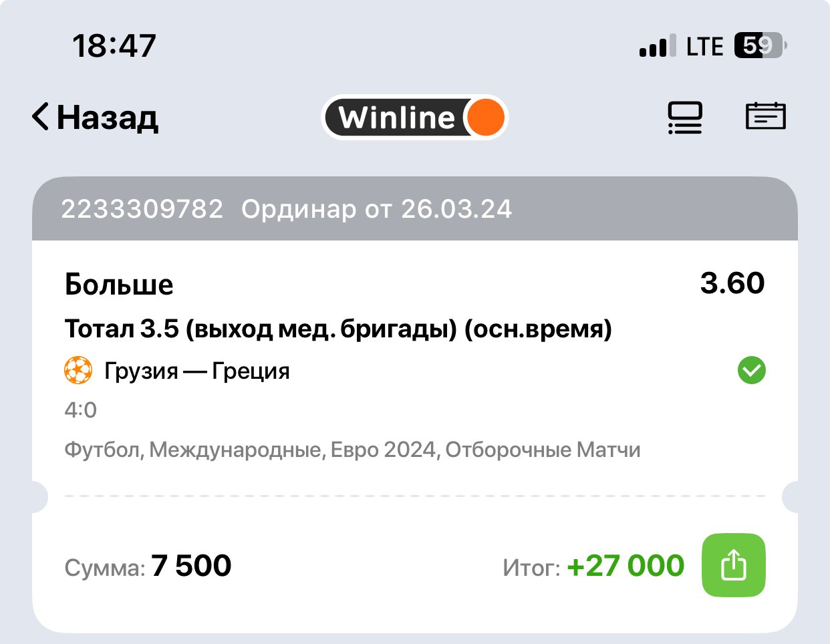Viewport: 830px width, 644px height.
Task: Open the bet slip coupon icon
Action: tap(765, 116)
